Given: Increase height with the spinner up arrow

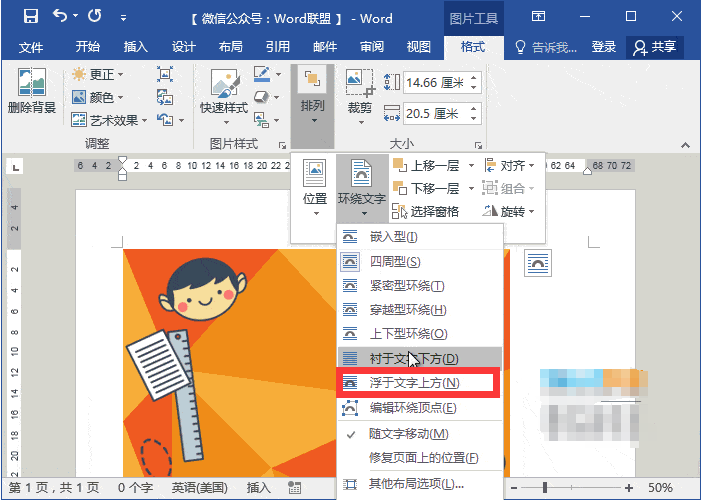Looking at the screenshot, I should [474, 78].
